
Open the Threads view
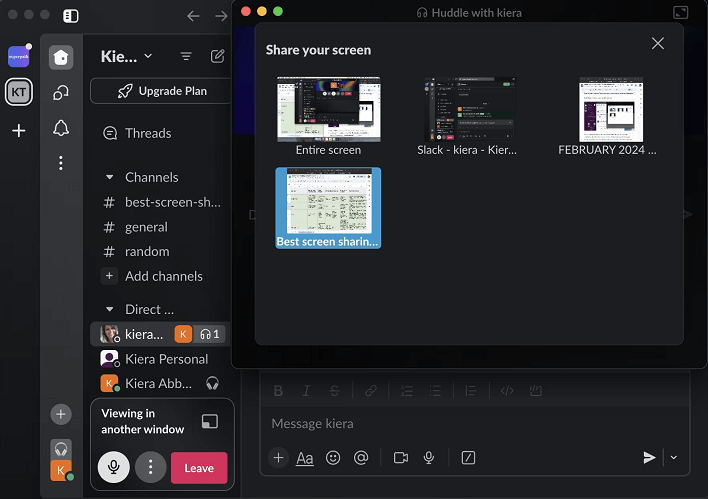click(x=147, y=133)
